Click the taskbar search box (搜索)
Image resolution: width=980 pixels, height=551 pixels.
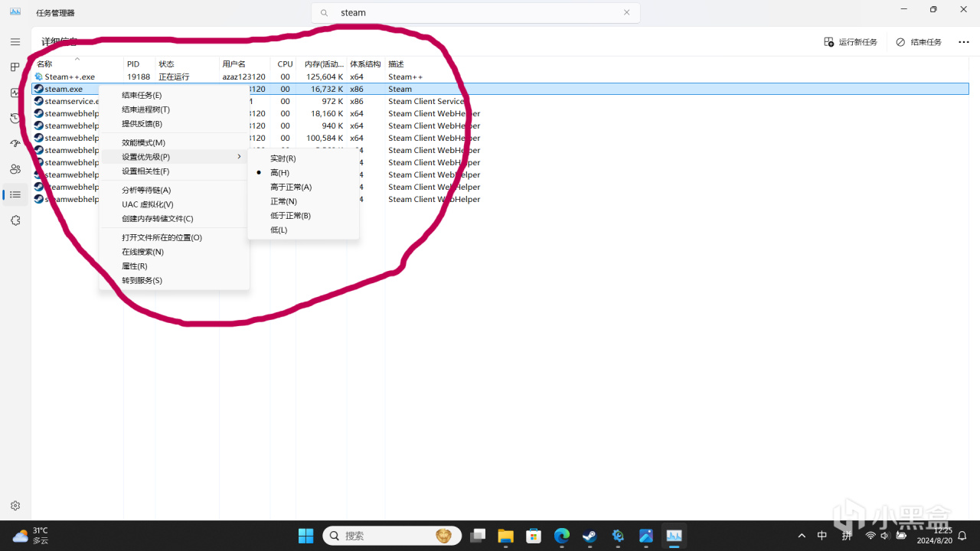392,536
